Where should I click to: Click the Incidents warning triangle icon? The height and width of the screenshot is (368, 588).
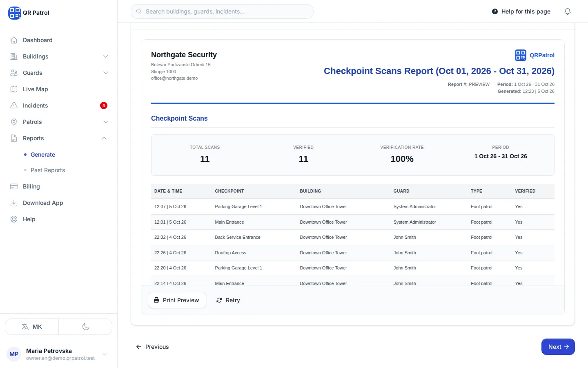tap(14, 105)
